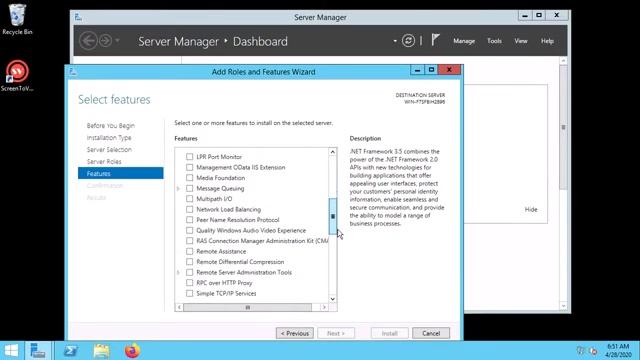
Task: Go to the Before You Begin step
Action: click(111, 126)
